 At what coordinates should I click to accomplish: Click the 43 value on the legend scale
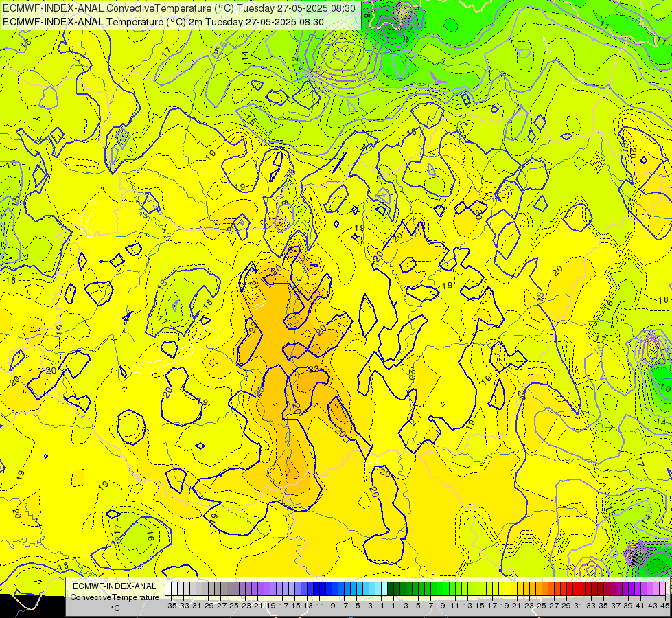tap(653, 606)
